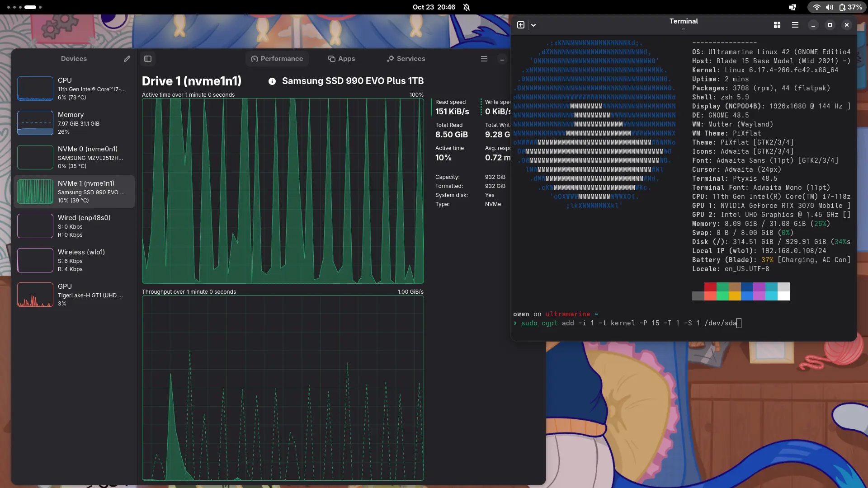Switch to the Services tab
The width and height of the screenshot is (868, 488).
pyautogui.click(x=406, y=59)
